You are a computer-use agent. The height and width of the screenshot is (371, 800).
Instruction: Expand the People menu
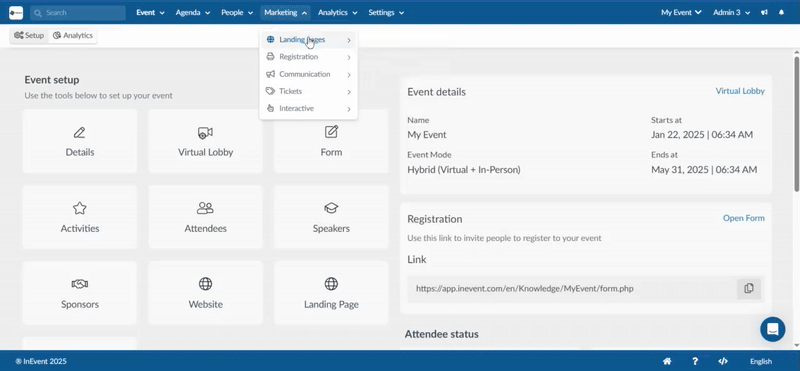pyautogui.click(x=237, y=13)
